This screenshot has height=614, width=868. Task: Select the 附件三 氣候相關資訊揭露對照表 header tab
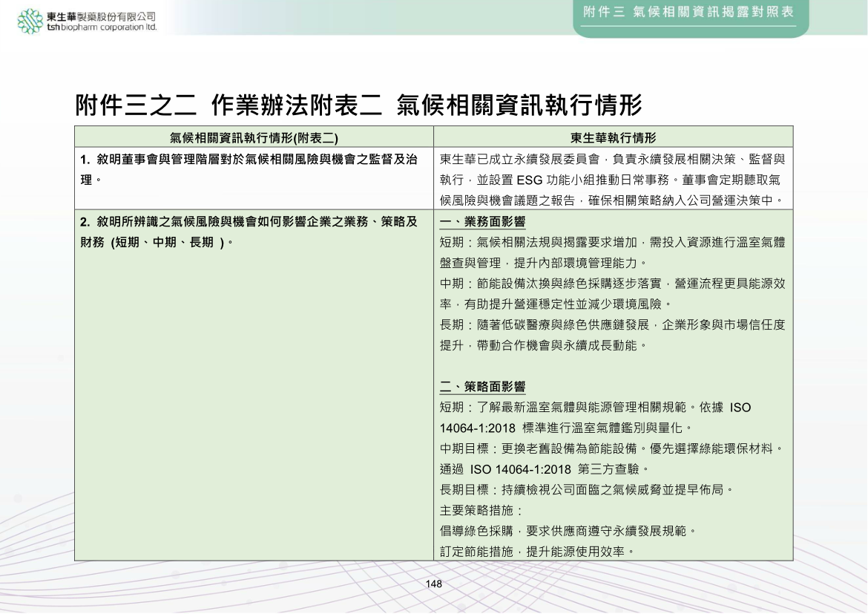point(688,13)
